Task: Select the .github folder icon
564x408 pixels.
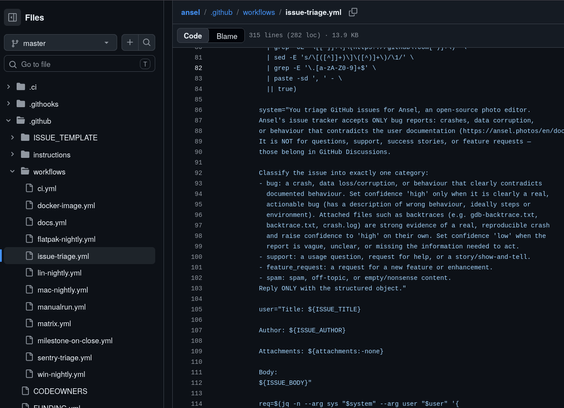Action: (21, 121)
